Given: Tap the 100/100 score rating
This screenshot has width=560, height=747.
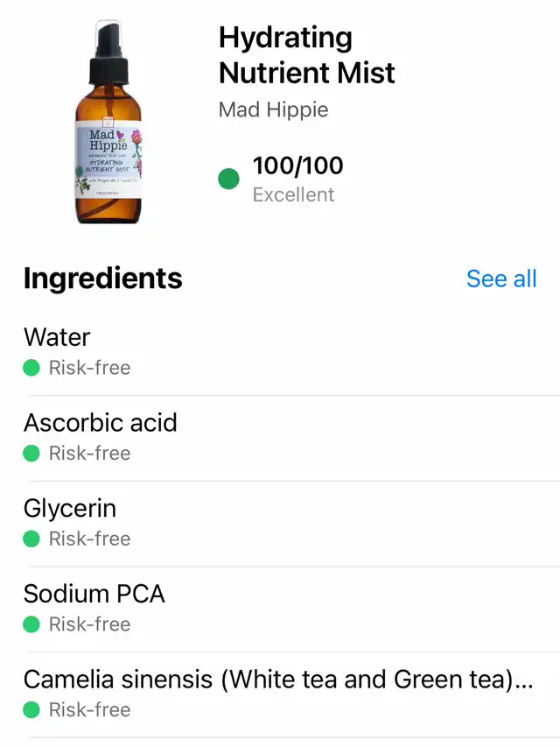Looking at the screenshot, I should pos(297,165).
